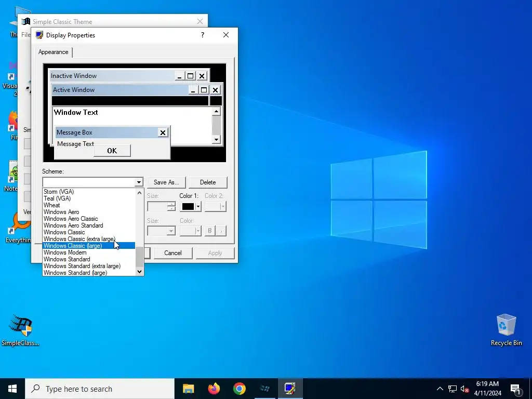Click preview OK button
Viewport: 532px width, 399px height.
tap(112, 151)
